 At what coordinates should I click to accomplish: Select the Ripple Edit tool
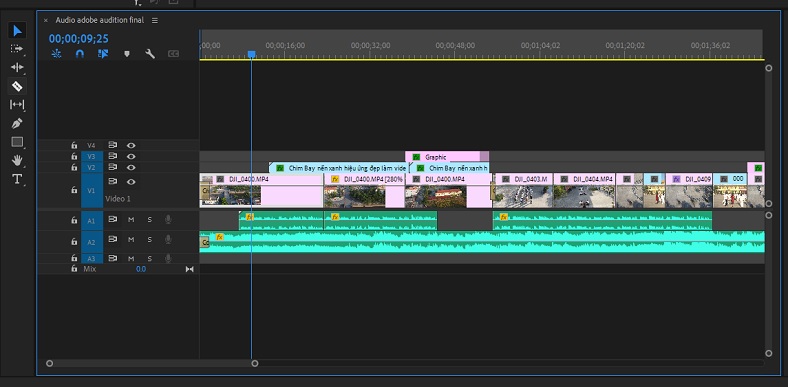pos(17,67)
